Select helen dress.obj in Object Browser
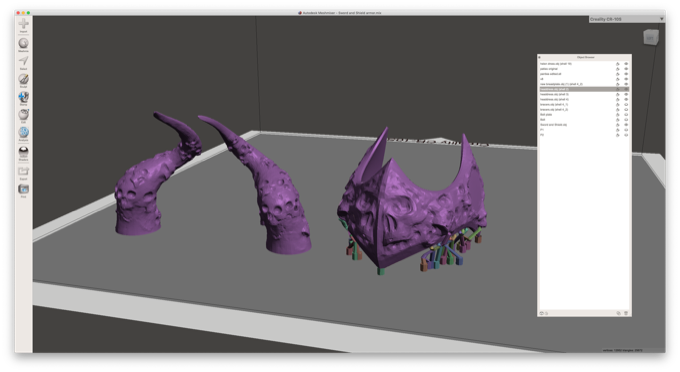Screen dimensions: 680x372 584,64
